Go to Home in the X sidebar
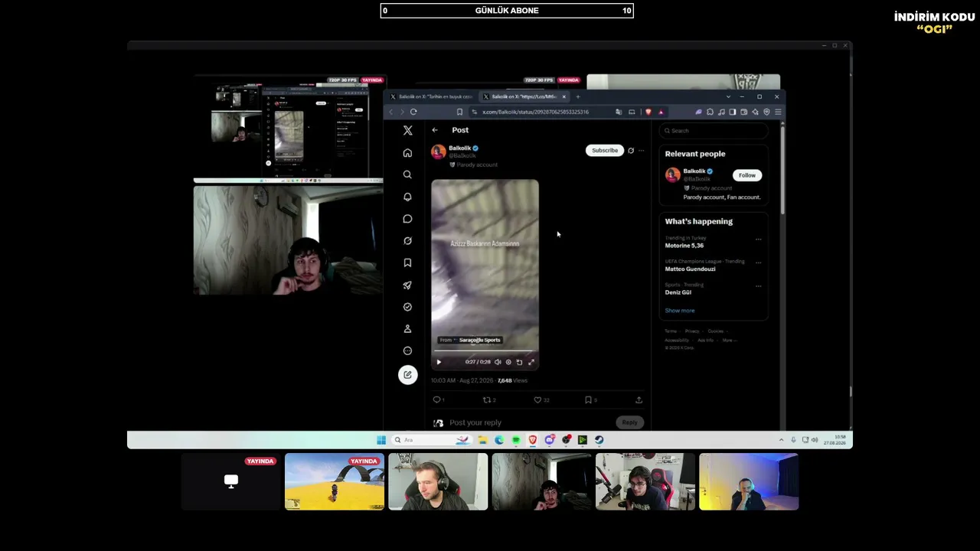Viewport: 980px width, 551px height. pyautogui.click(x=407, y=153)
